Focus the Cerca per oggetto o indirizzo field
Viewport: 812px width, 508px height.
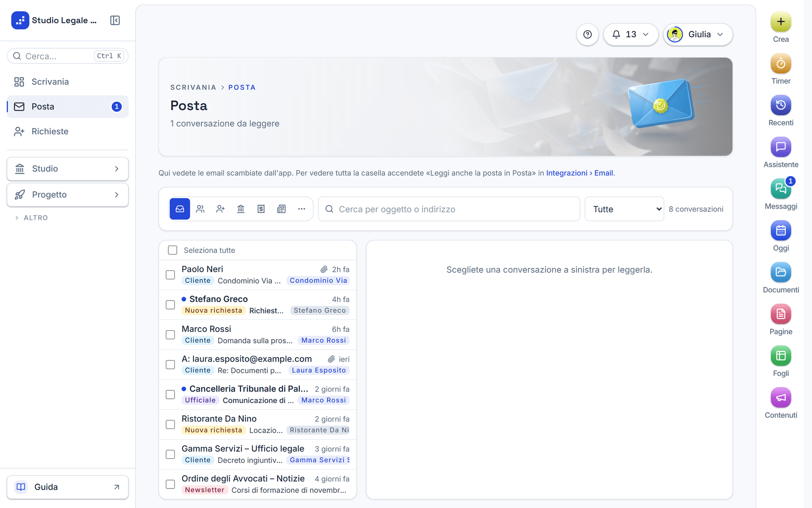[449, 209]
